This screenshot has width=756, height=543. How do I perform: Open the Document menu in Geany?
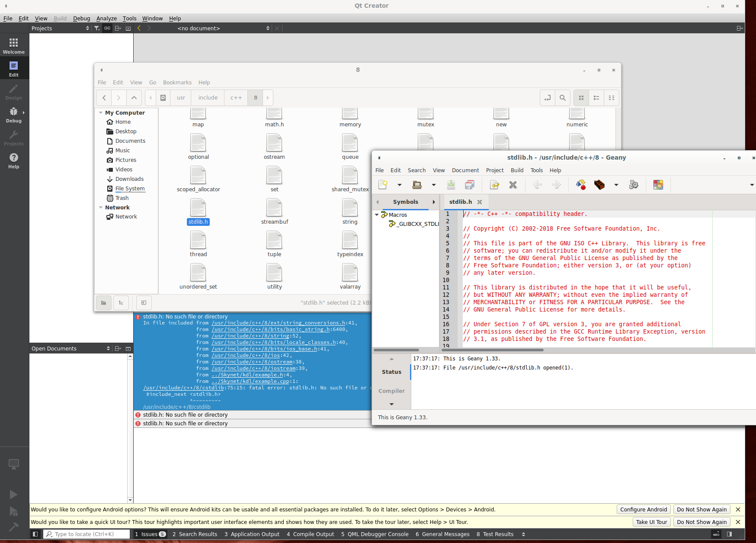coord(465,170)
